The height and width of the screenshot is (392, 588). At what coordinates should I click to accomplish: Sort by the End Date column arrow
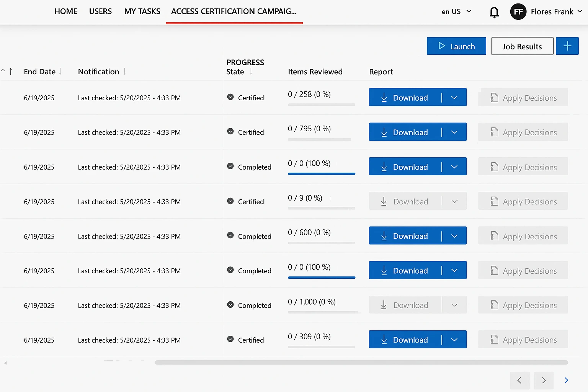pos(61,71)
